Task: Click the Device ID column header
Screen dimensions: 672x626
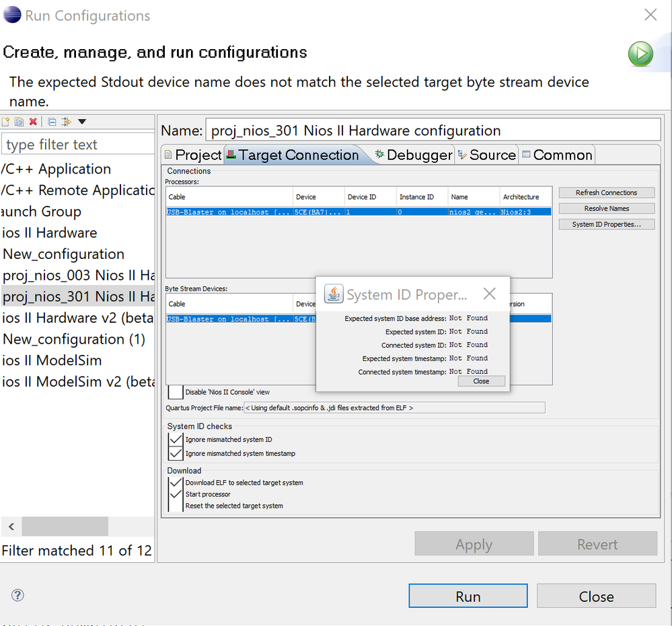Action: 370,197
